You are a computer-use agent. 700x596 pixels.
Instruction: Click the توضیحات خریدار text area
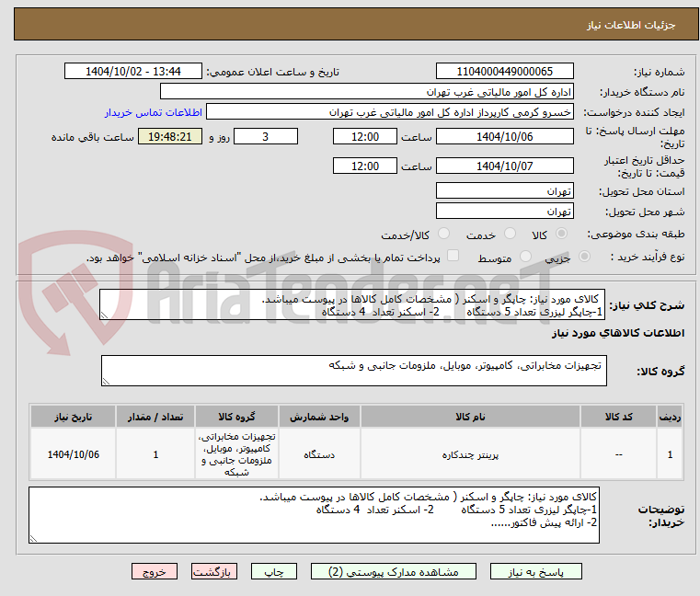coord(314,515)
